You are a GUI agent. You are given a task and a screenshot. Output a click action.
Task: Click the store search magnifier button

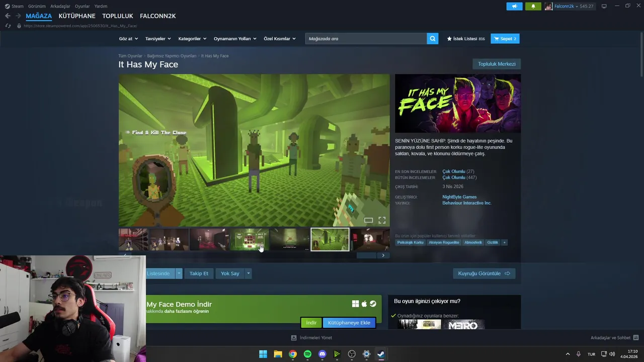(433, 39)
